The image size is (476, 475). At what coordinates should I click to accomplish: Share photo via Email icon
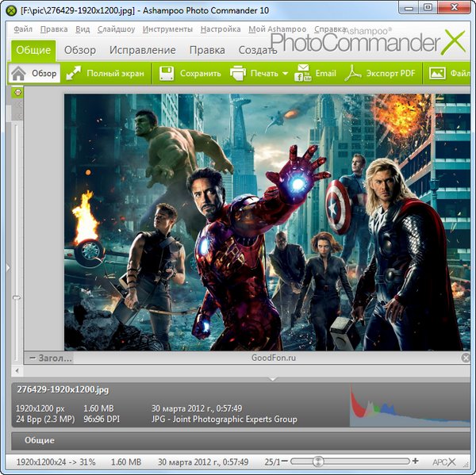pyautogui.click(x=303, y=74)
